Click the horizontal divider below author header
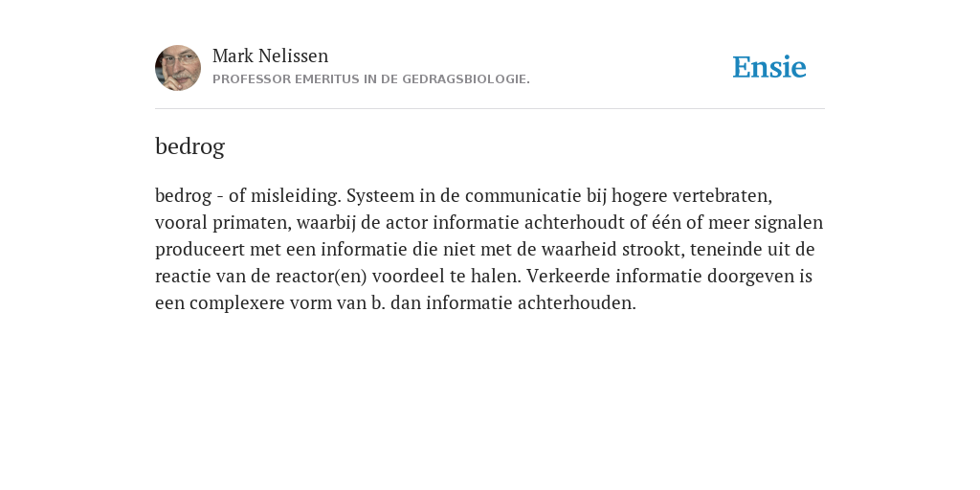This screenshot has width=980, height=490. [x=490, y=109]
